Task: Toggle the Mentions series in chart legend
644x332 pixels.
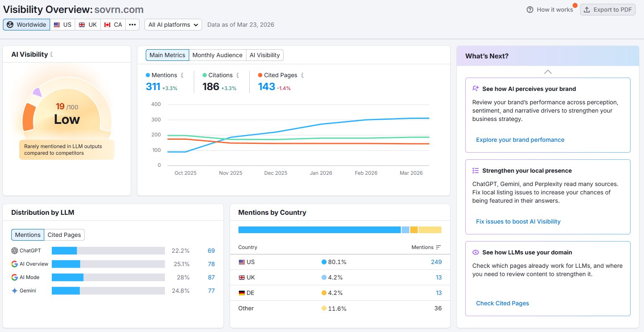Action: tap(161, 75)
